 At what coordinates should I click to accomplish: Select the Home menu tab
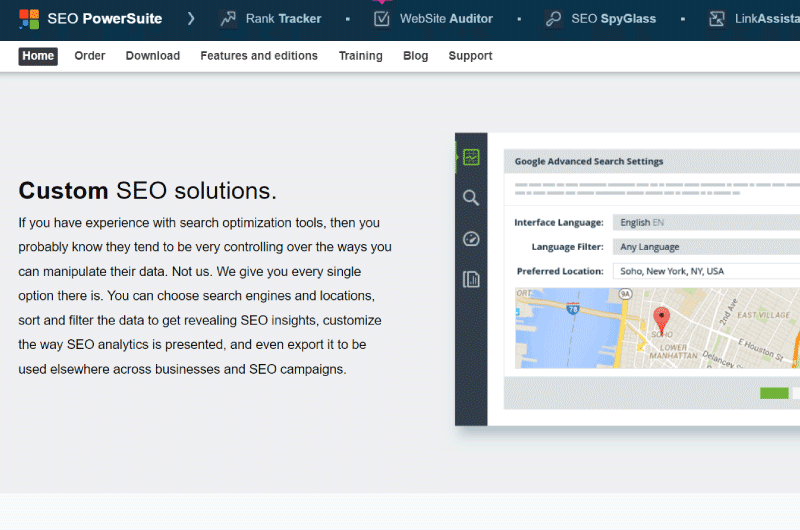pyautogui.click(x=38, y=56)
